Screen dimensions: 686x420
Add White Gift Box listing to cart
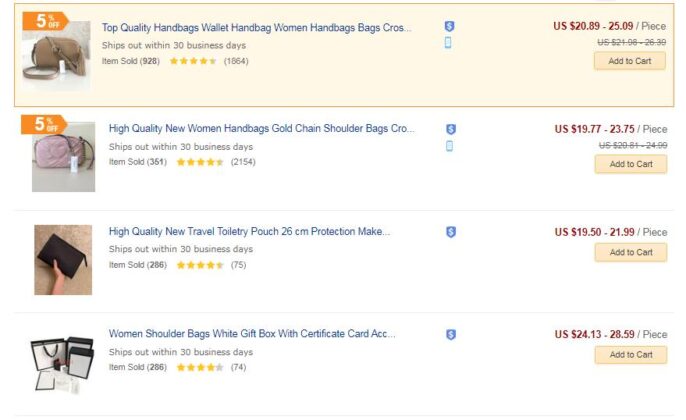[x=631, y=355]
